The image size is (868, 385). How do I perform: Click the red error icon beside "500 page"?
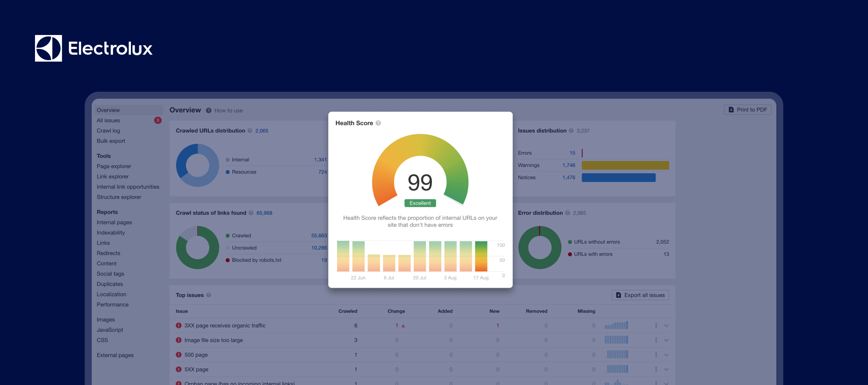click(x=178, y=355)
